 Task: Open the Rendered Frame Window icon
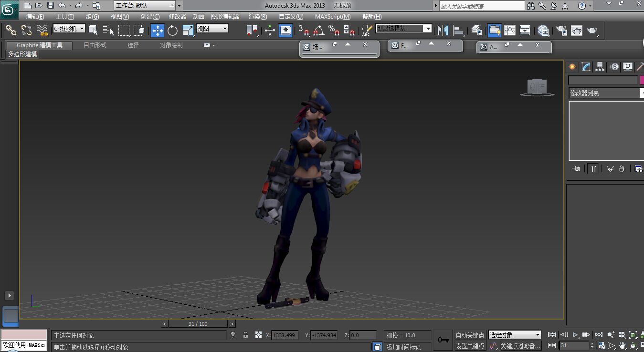[577, 31]
